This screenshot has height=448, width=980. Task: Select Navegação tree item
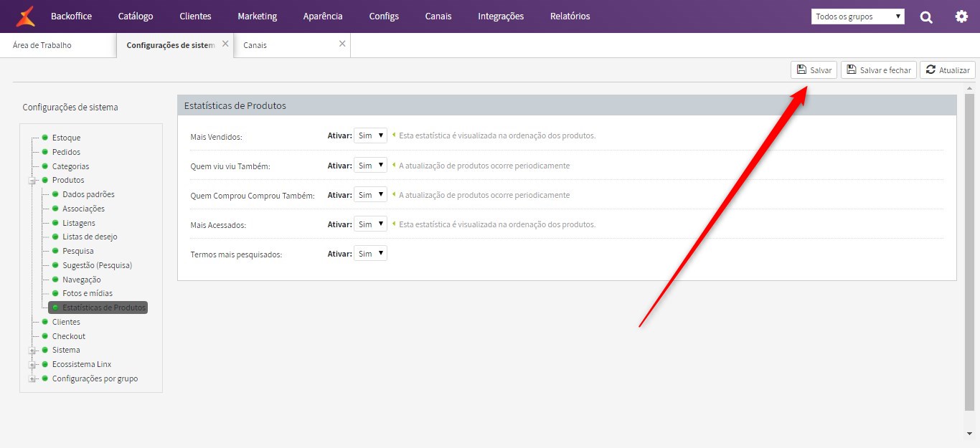coord(82,280)
